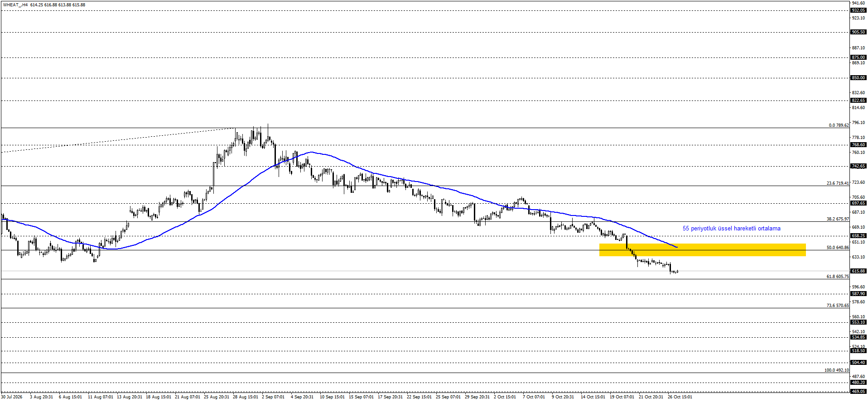Viewport: 868px width, 402px height.
Task: Select the '25 Aug 20:31' time axis label
Action: coord(217,397)
